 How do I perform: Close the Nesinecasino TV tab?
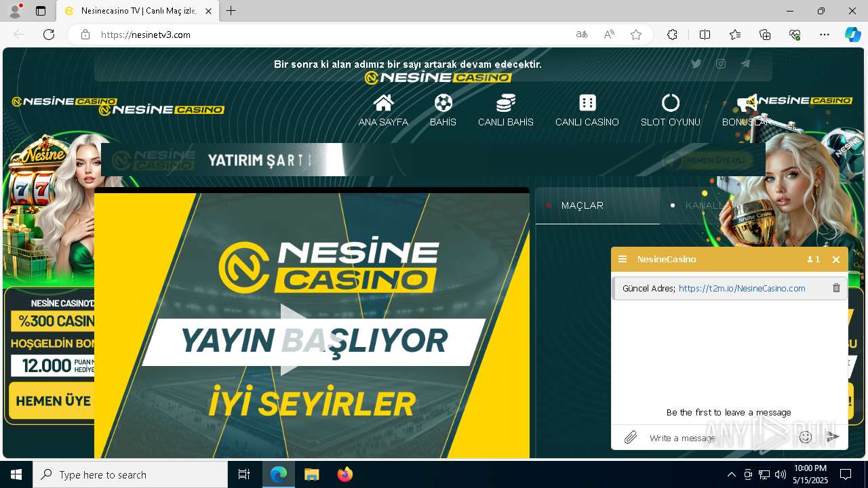pos(208,11)
